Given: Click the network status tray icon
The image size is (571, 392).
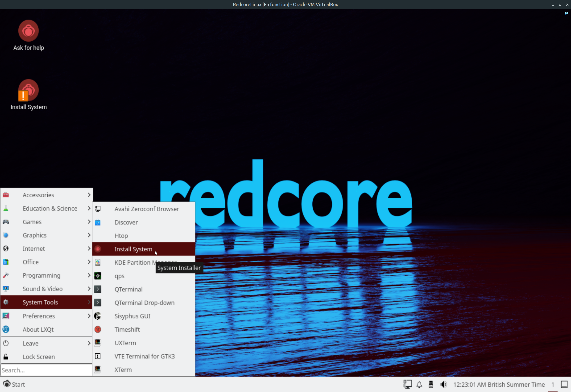Looking at the screenshot, I should click(408, 384).
